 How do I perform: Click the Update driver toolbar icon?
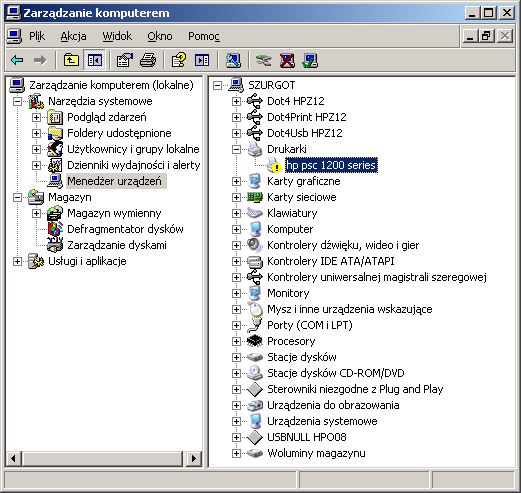click(263, 60)
